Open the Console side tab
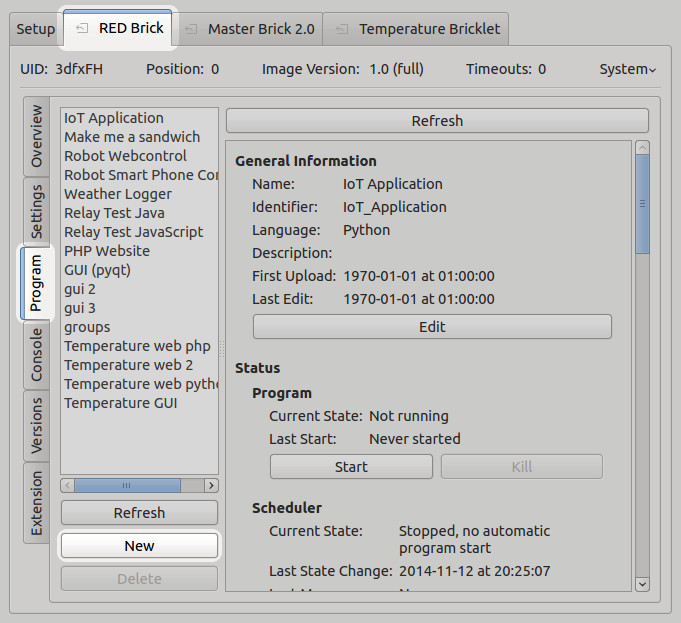The width and height of the screenshot is (681, 623). coord(37,355)
